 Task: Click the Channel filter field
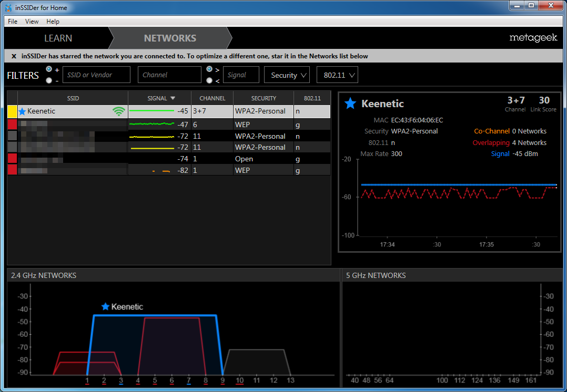169,75
